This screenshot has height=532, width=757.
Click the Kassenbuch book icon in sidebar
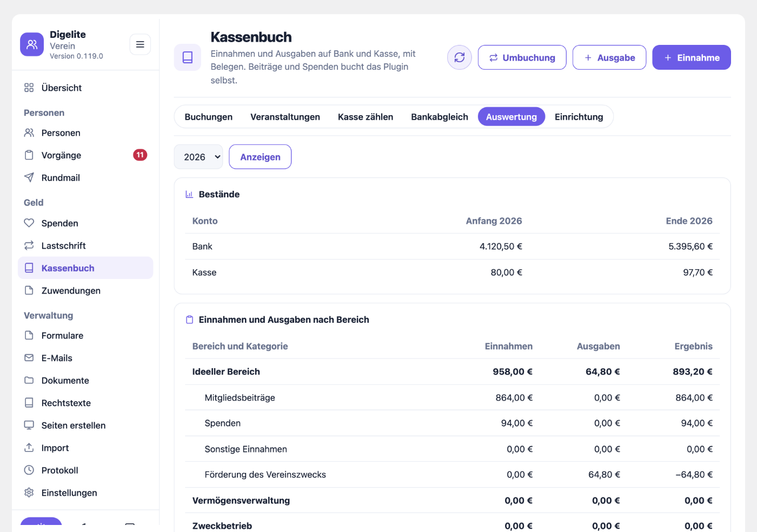[x=29, y=268]
